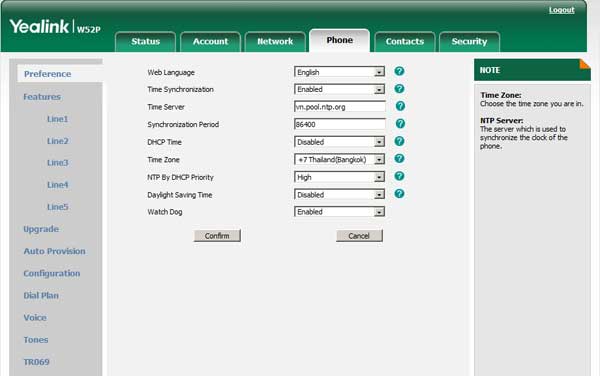Open the Time Synchronization dropdown

click(339, 89)
